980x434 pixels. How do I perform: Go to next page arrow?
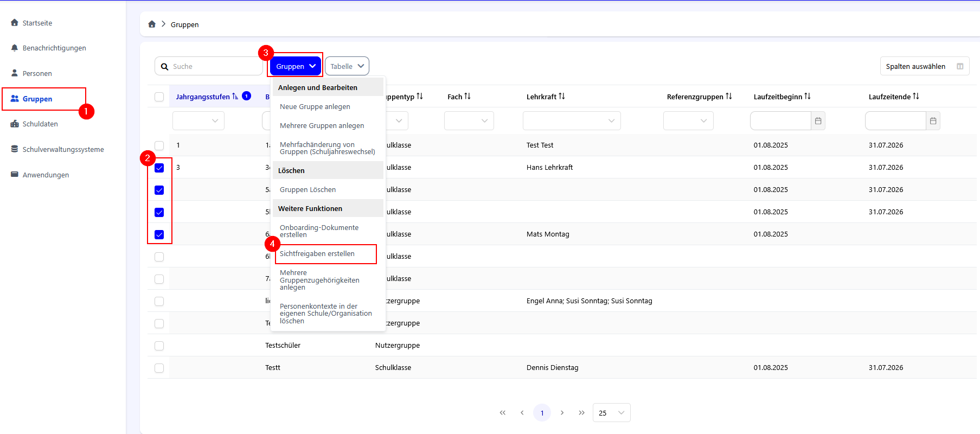tap(562, 413)
